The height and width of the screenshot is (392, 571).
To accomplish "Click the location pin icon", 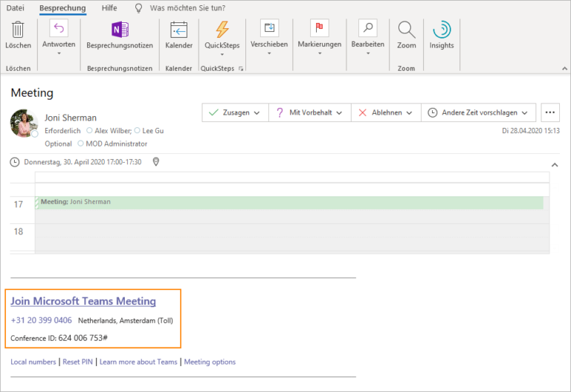I will click(x=156, y=161).
